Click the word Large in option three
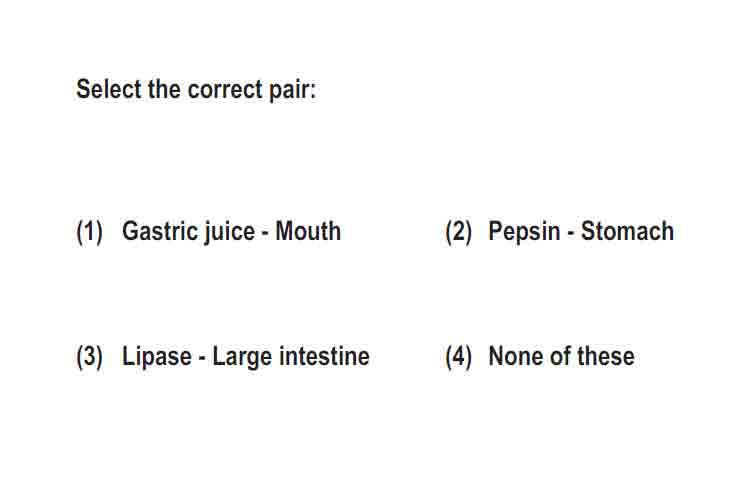The width and height of the screenshot is (750, 500). (x=242, y=358)
